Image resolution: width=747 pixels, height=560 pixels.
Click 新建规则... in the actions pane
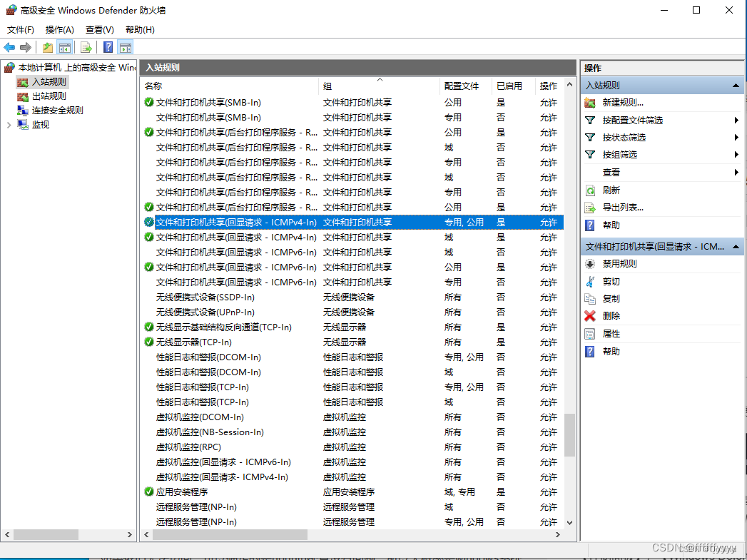coord(623,103)
